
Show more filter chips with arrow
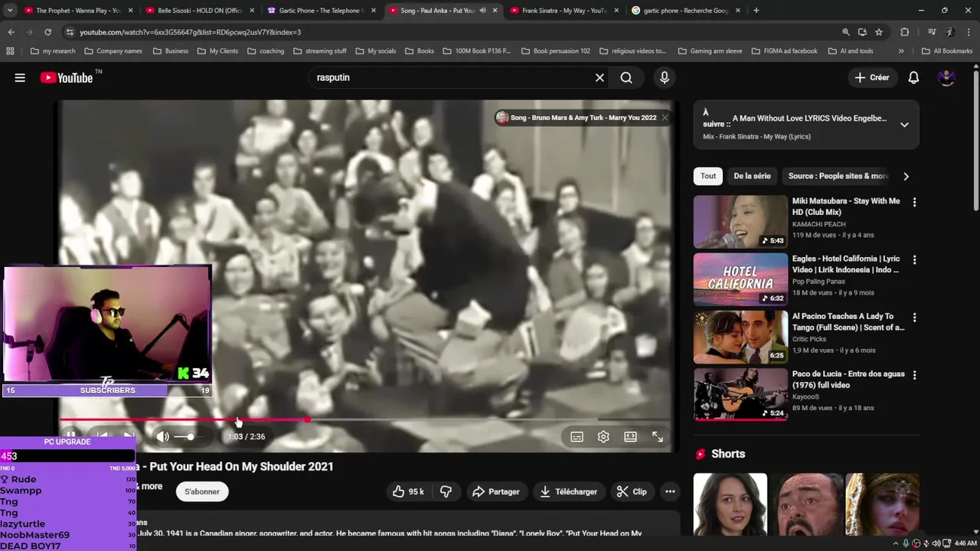pos(906,176)
